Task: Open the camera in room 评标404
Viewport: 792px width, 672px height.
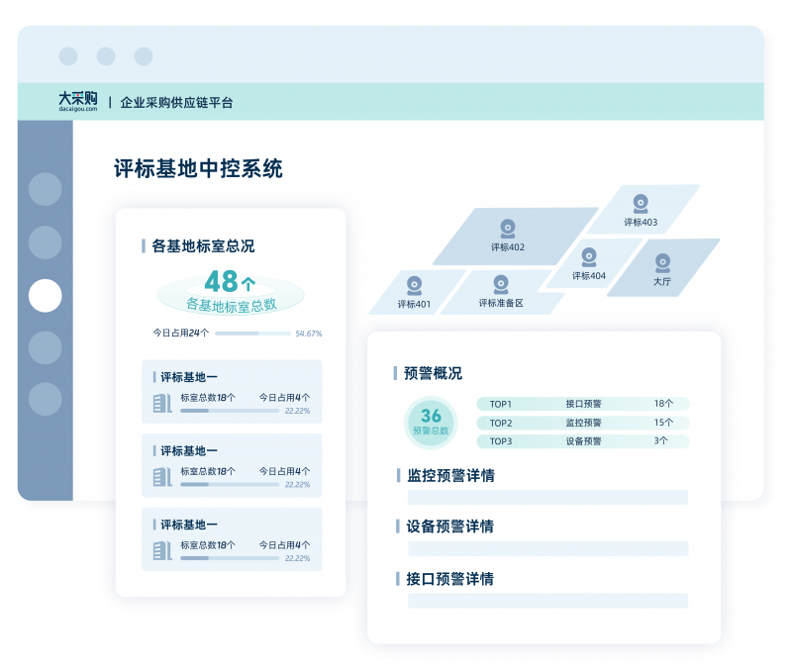Action: pyautogui.click(x=589, y=256)
